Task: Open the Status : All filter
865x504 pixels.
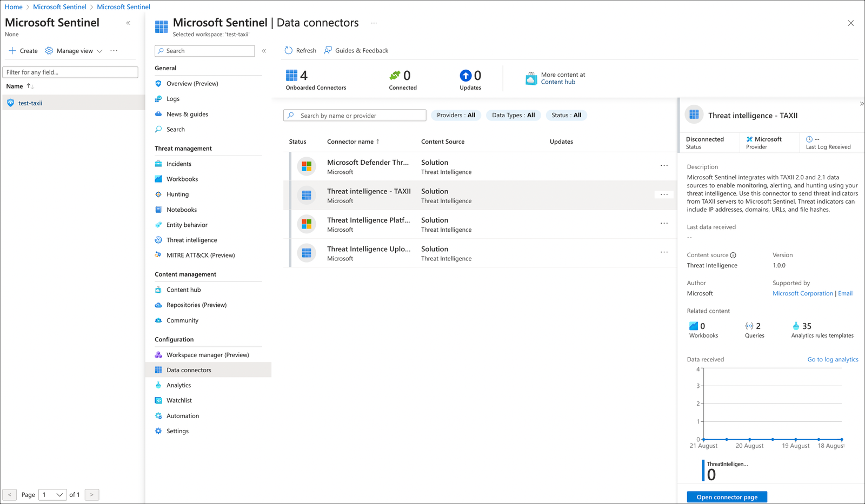Action: [x=567, y=116]
